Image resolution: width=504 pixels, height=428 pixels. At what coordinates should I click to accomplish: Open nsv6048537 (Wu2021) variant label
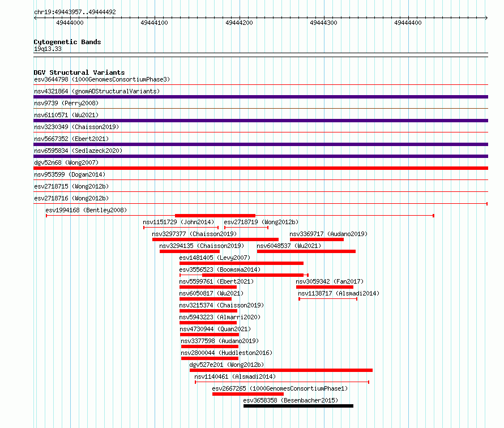click(x=289, y=246)
